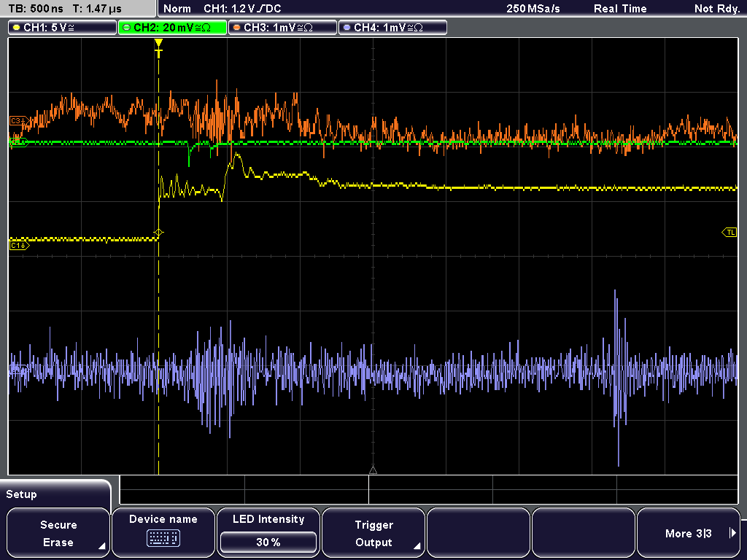This screenshot has width=747, height=560.
Task: Open the Trigger Output options
Action: click(373, 533)
